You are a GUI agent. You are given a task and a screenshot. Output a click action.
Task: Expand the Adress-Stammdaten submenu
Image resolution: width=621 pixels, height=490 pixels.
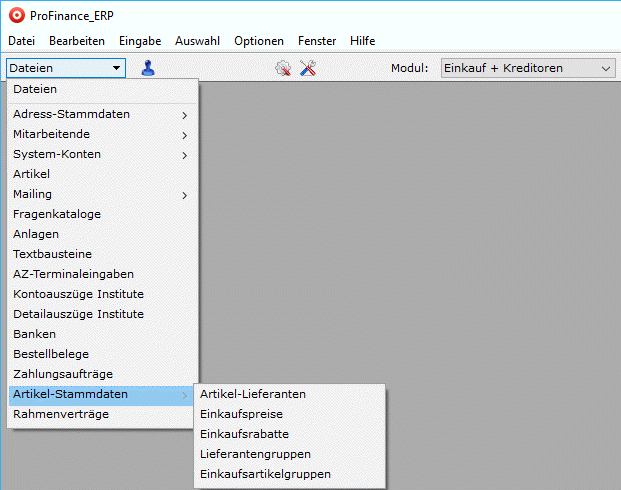[100, 114]
